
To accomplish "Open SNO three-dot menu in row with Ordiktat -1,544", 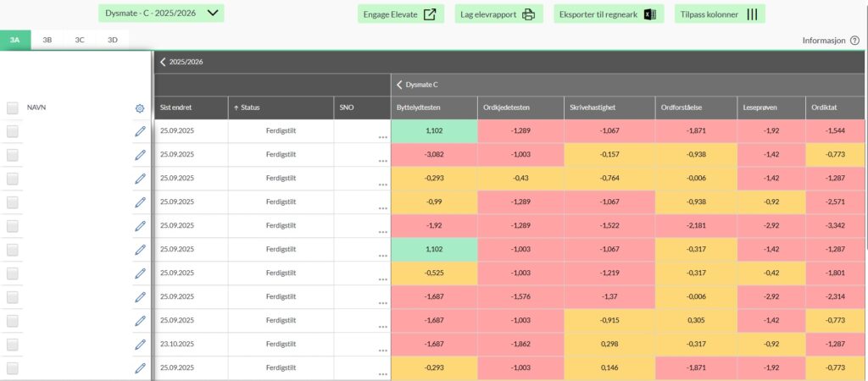I will pos(382,138).
